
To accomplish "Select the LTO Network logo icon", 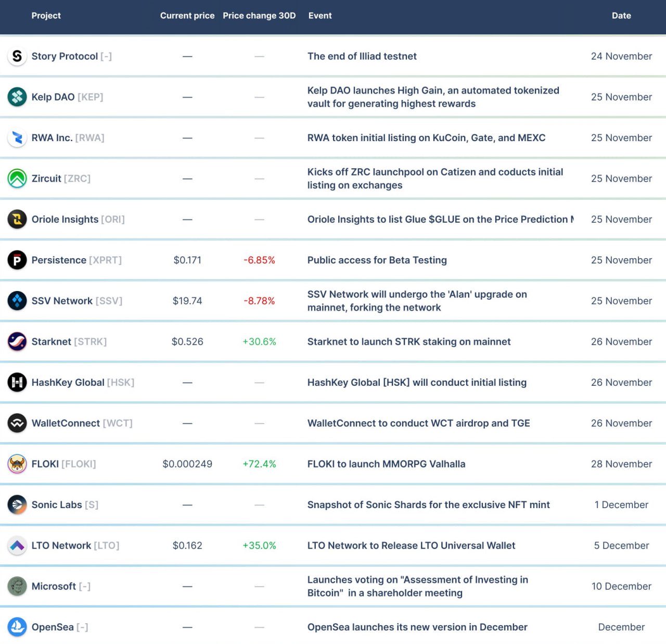I will 17,546.
